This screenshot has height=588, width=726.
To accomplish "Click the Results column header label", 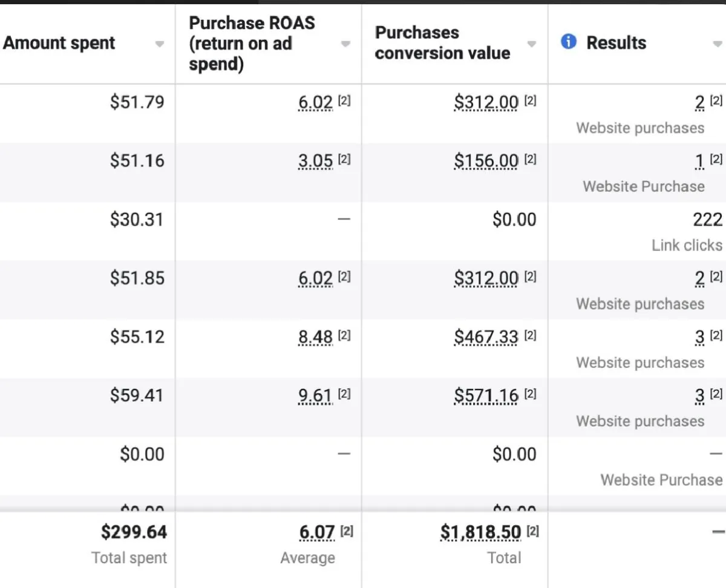I will tap(616, 43).
